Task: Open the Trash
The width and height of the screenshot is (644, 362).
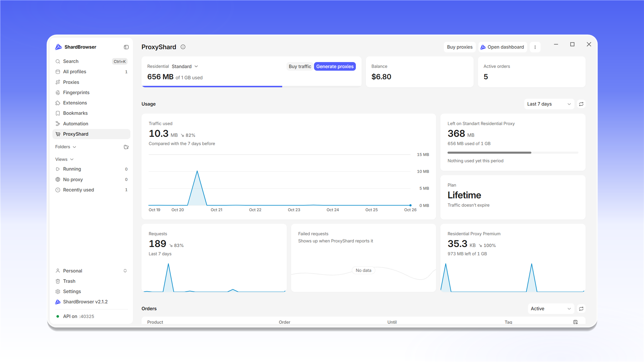Action: [91, 281]
